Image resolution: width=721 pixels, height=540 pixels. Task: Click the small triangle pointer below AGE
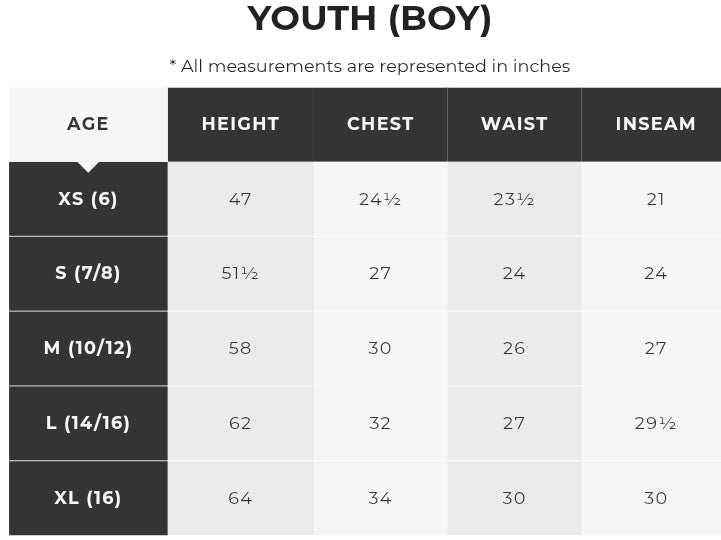88,166
